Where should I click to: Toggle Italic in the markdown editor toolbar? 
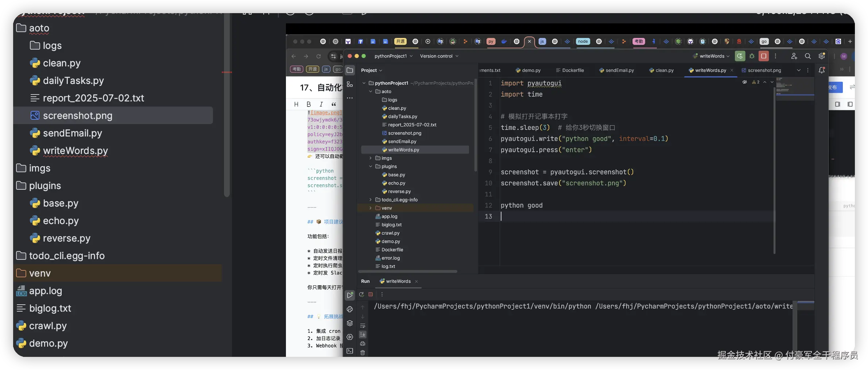(321, 104)
